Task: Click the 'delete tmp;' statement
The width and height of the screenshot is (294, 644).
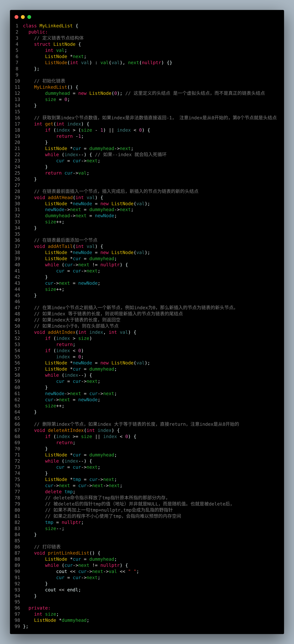Action: (x=60, y=492)
